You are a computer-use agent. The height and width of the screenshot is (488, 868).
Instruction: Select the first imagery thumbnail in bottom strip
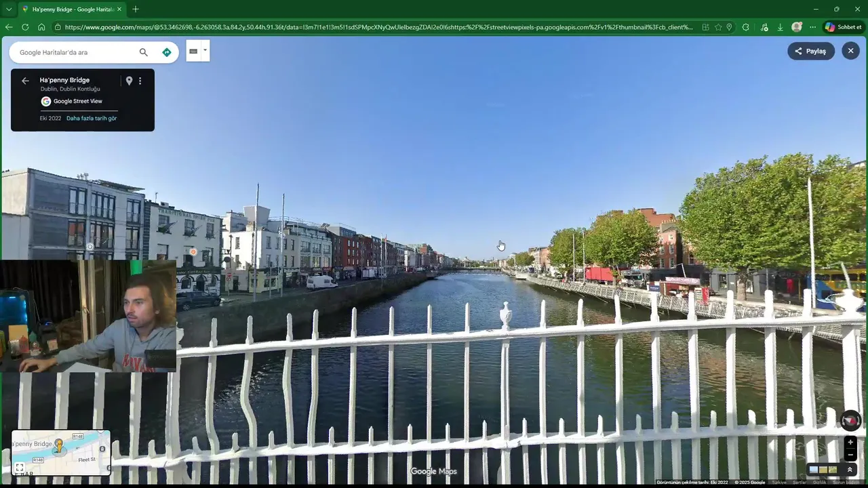click(814, 470)
